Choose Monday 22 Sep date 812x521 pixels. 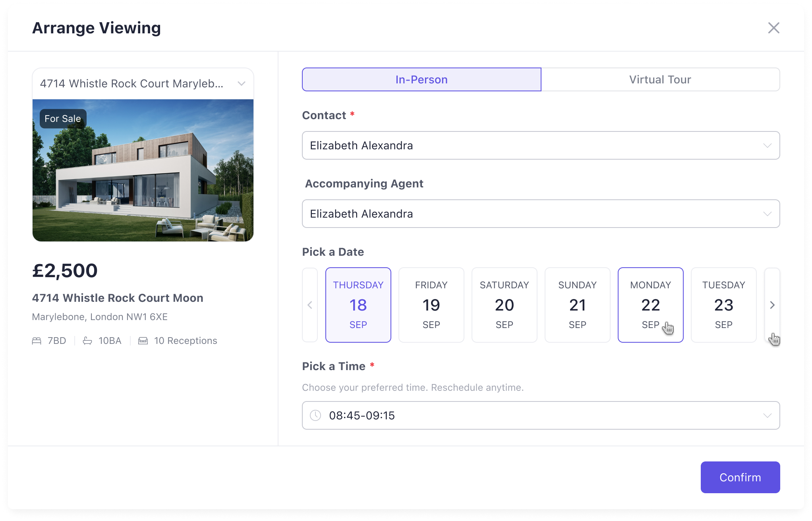(650, 305)
